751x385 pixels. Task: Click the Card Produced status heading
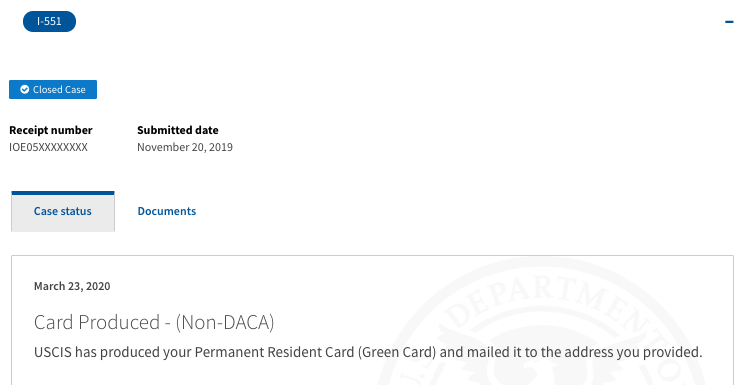(x=154, y=322)
